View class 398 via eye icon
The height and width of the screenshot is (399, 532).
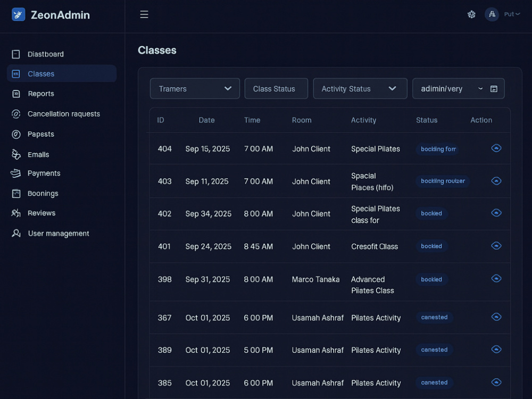point(496,279)
